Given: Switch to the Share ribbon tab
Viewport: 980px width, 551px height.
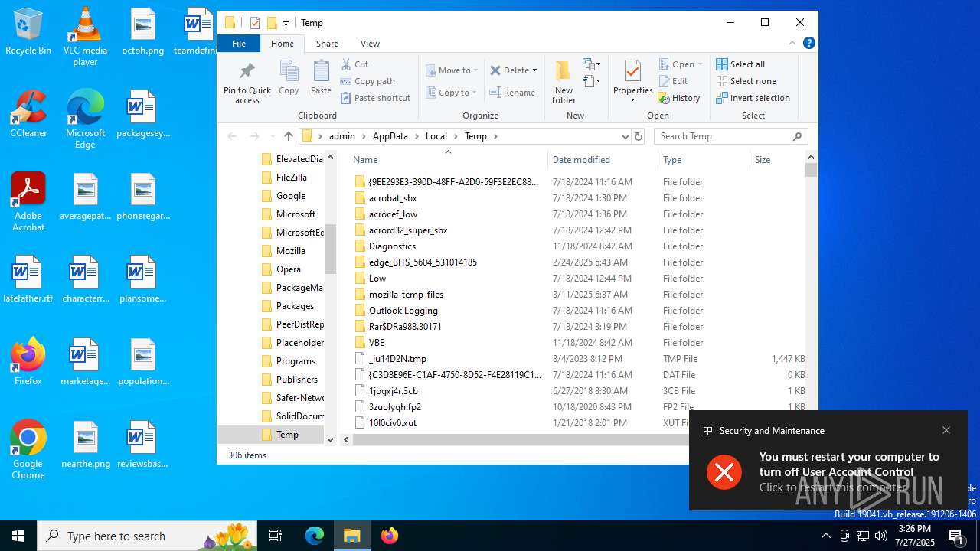Looking at the screenshot, I should (327, 44).
